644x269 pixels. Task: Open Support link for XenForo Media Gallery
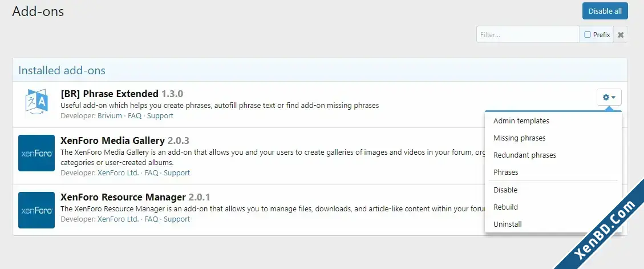(x=177, y=172)
